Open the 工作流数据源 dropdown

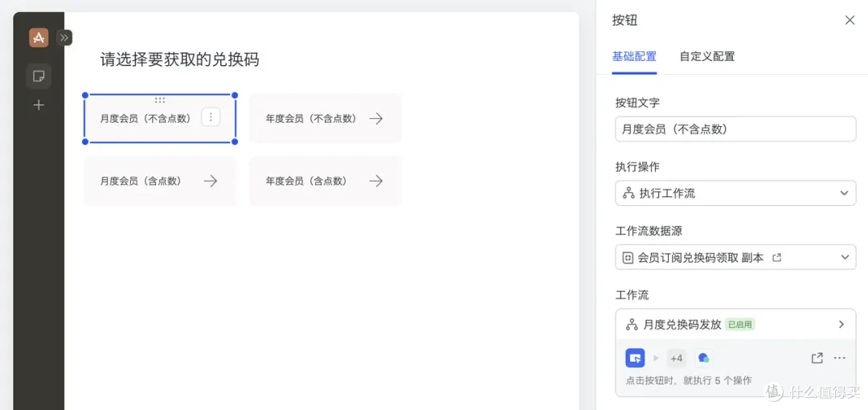tap(735, 257)
